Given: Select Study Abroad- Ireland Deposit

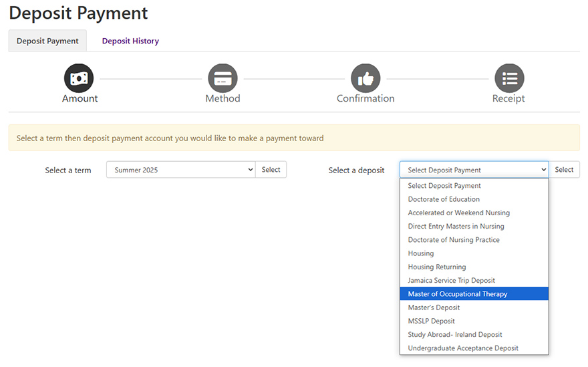Looking at the screenshot, I should [474, 334].
